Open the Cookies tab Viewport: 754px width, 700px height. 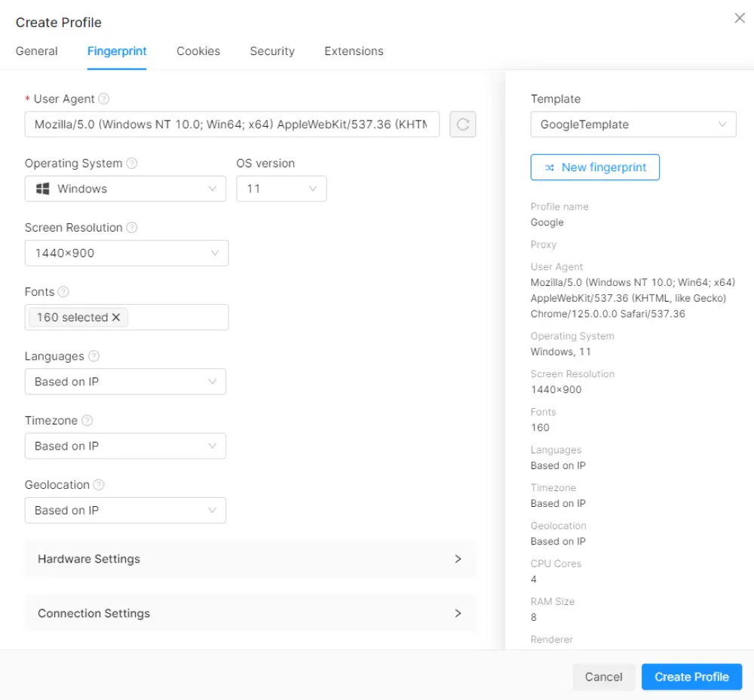198,51
